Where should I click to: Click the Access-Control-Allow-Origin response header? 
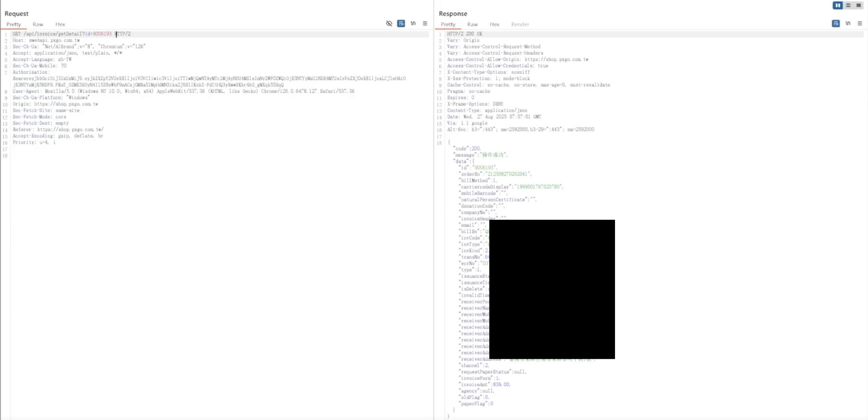coord(517,59)
